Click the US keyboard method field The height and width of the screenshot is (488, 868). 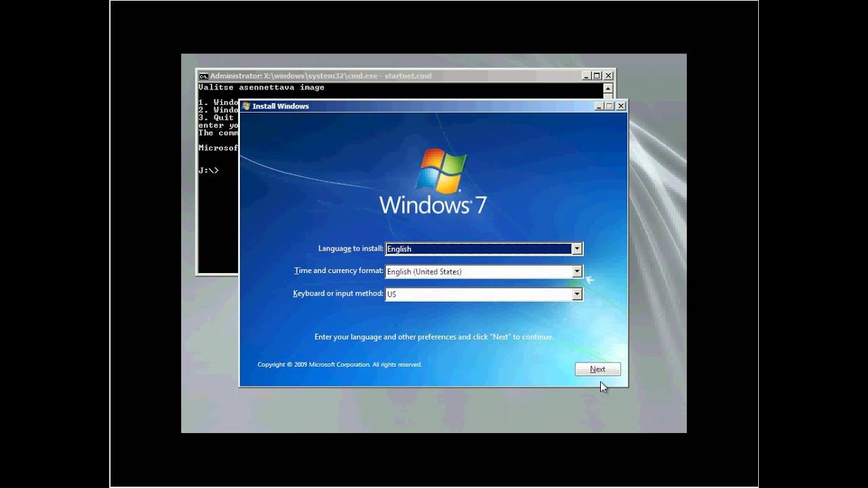point(484,294)
